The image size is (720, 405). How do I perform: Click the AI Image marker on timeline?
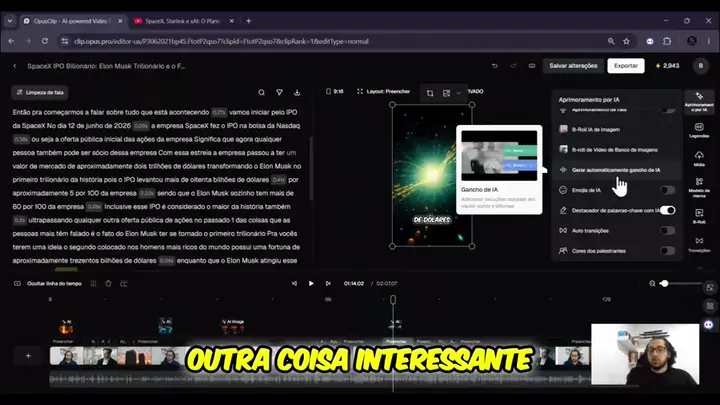233,326
